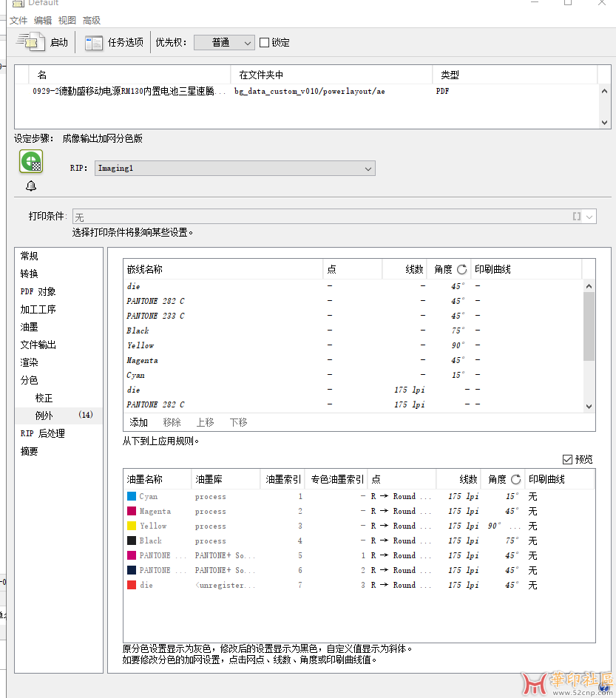Select first die rule row at 45°
This screenshot has width=616, height=698.
353,286
